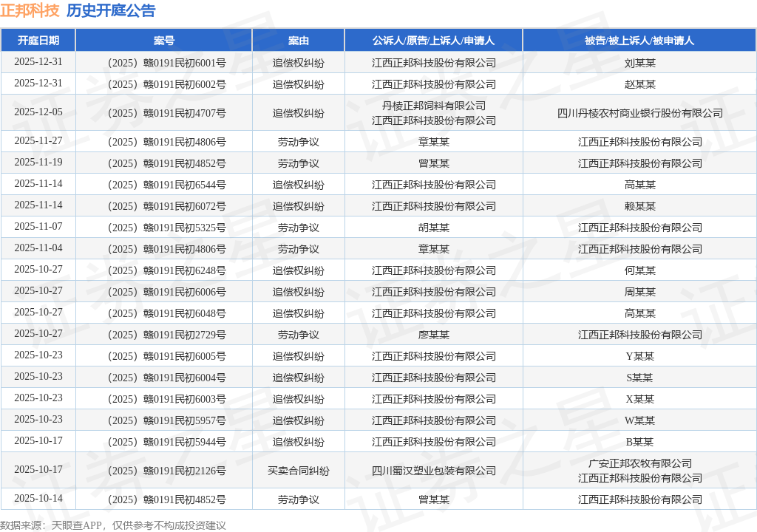
Task: Click case number 赣0191民初6006号
Action: coord(166,292)
